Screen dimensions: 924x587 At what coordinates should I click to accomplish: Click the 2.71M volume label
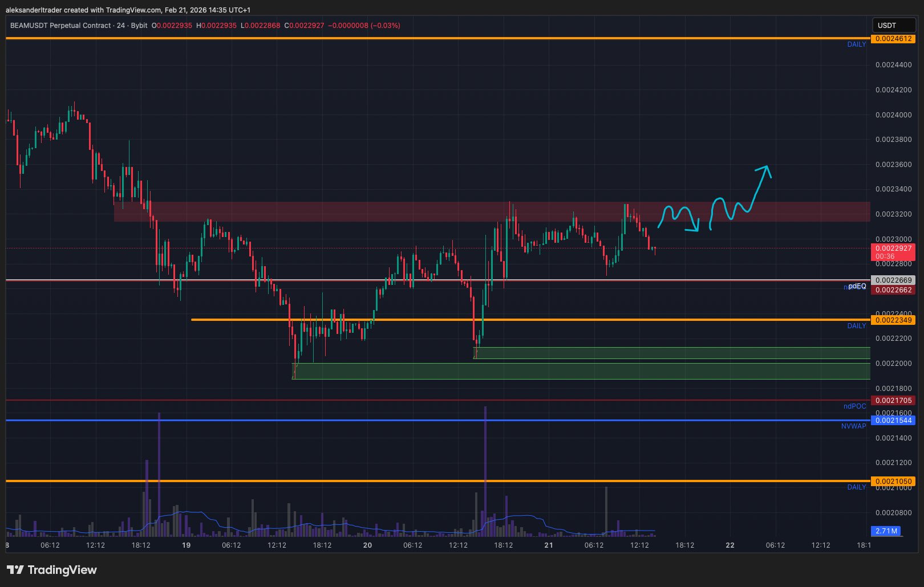886,531
